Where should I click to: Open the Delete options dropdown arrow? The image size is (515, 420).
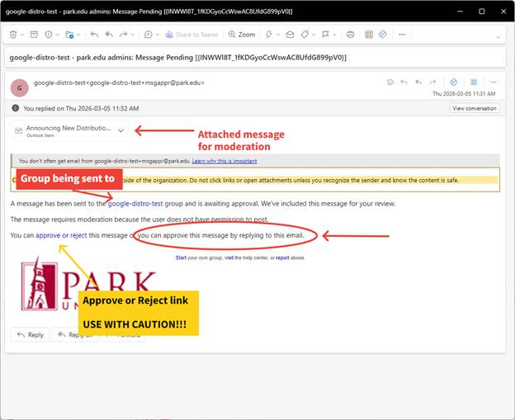[x=22, y=35]
